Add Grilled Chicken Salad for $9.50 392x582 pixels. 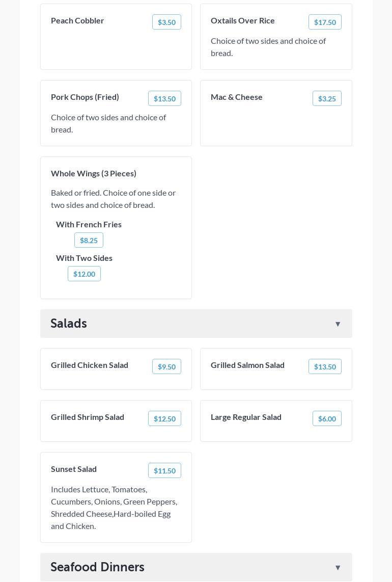tap(166, 366)
